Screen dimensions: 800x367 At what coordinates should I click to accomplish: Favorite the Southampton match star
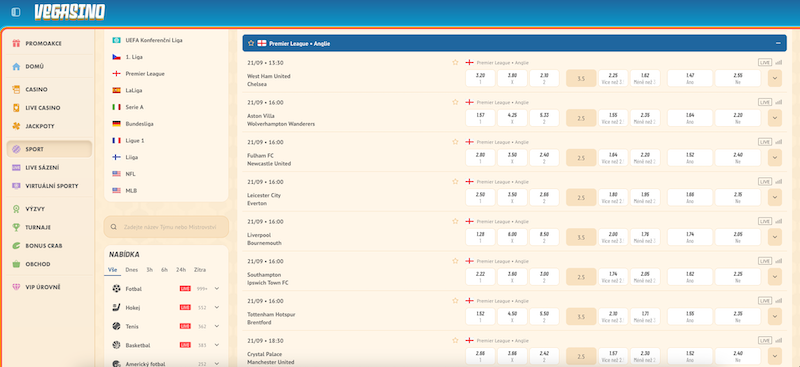[455, 261]
